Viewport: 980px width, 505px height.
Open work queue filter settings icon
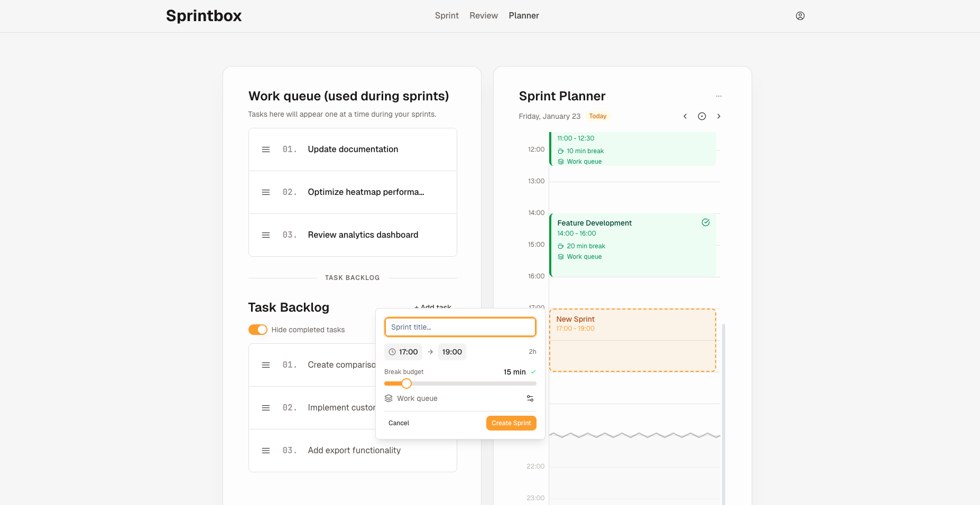click(530, 398)
